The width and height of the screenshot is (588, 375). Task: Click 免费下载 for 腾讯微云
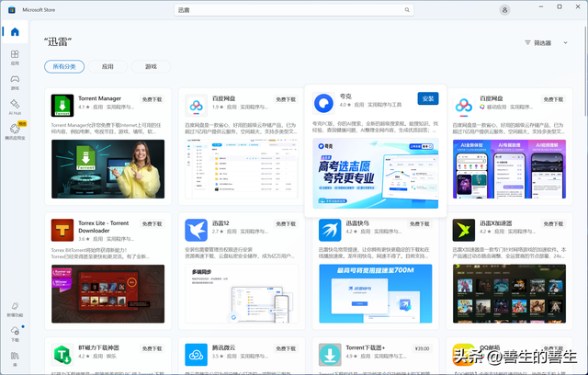tap(286, 348)
